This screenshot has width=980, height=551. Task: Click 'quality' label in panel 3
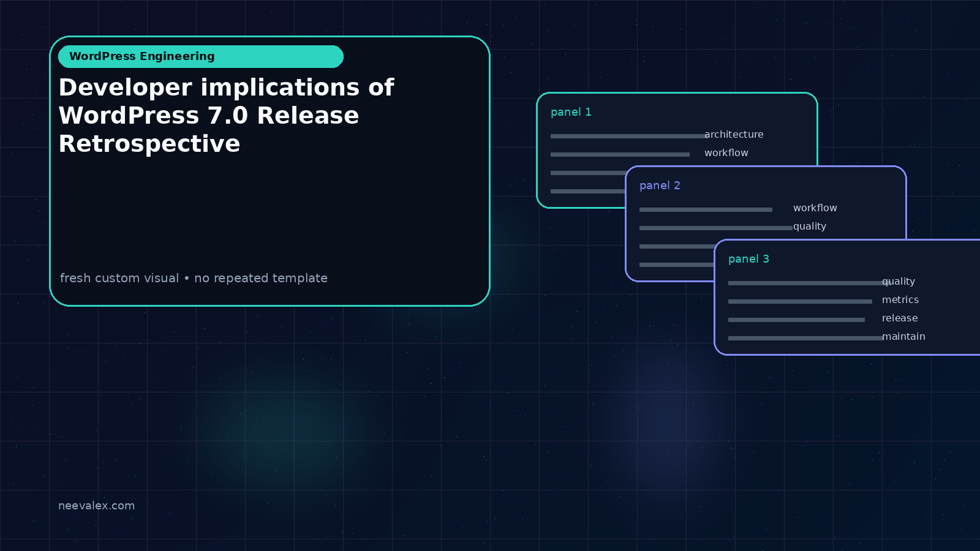pyautogui.click(x=899, y=282)
